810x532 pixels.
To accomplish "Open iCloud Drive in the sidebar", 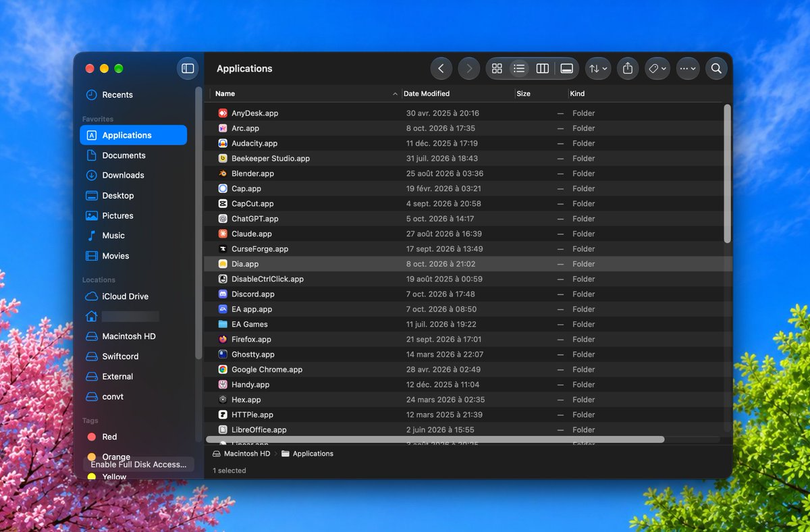I will (133, 296).
